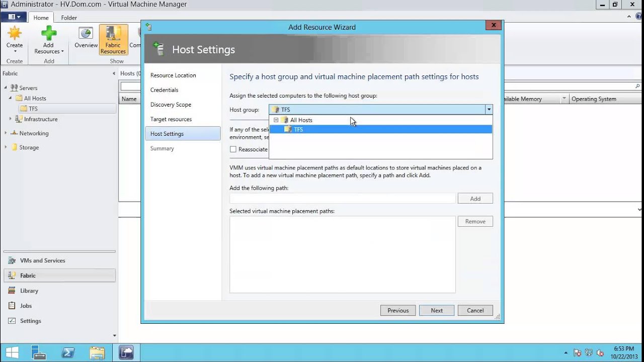Click the Previous button
Image resolution: width=644 pixels, height=362 pixels.
(398, 310)
